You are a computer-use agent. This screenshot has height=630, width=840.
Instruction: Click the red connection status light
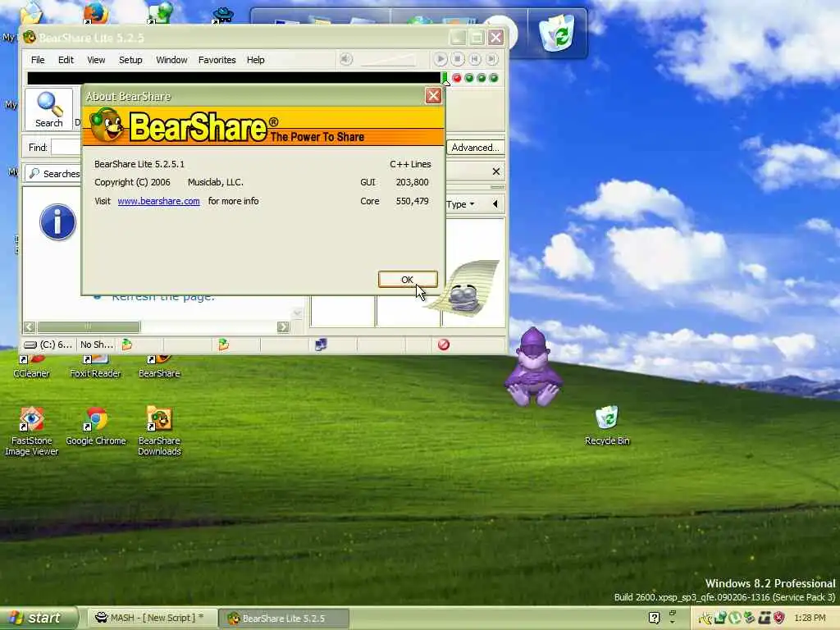[x=457, y=78]
